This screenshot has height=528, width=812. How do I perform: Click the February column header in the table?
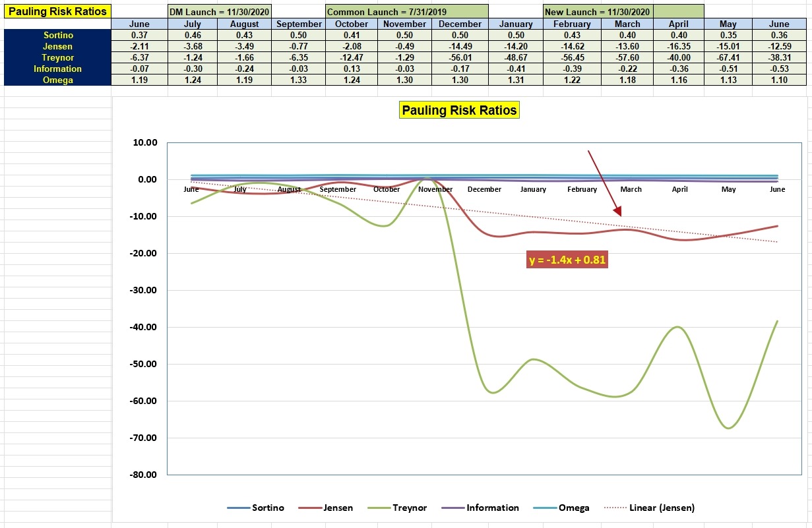[572, 24]
